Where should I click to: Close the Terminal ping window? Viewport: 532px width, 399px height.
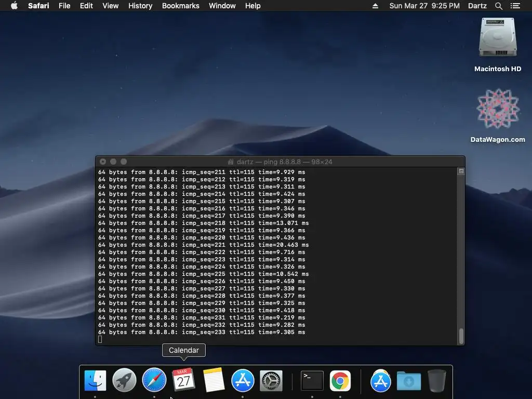pyautogui.click(x=103, y=162)
